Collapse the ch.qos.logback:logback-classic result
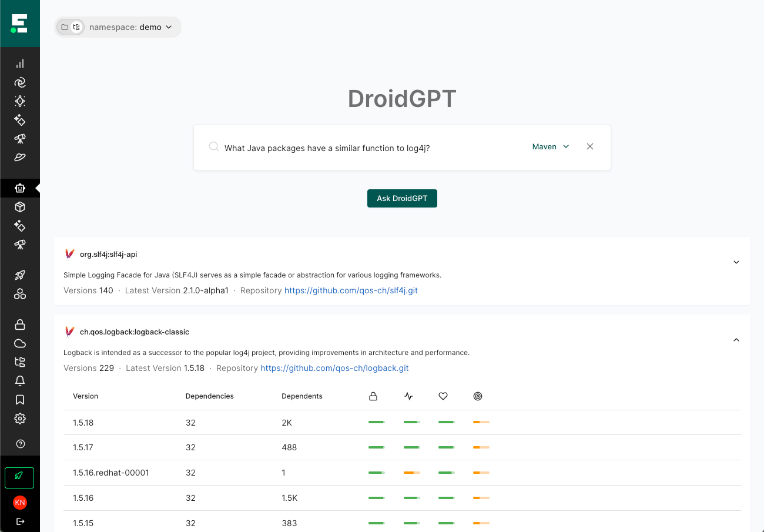This screenshot has height=532, width=764. [736, 340]
